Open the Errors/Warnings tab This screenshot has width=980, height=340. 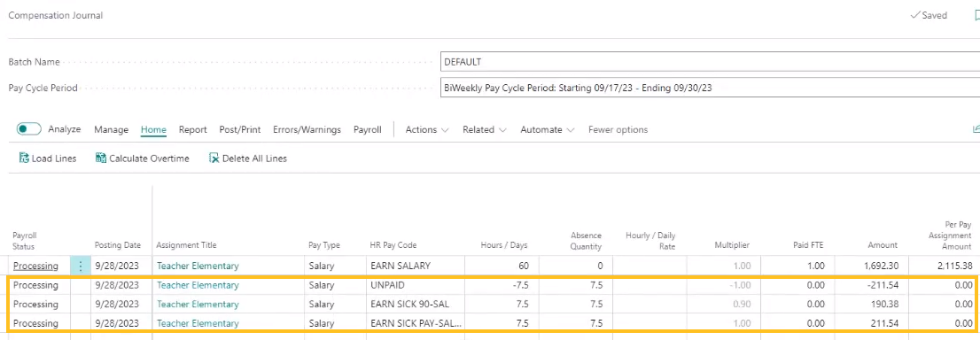click(x=307, y=130)
